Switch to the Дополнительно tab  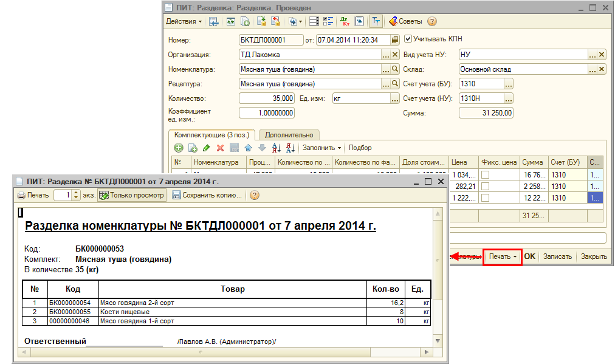point(289,135)
